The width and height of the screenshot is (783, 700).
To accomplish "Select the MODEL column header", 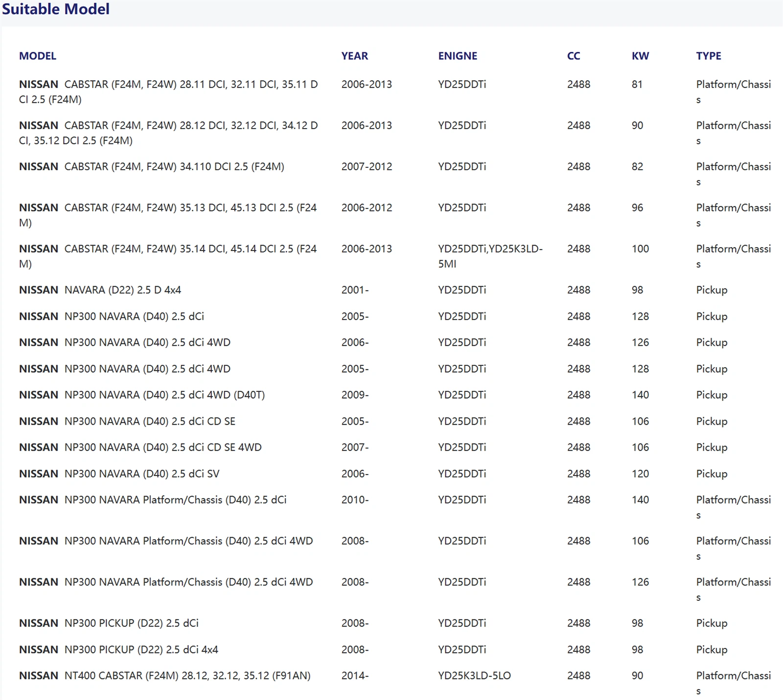I will point(38,56).
